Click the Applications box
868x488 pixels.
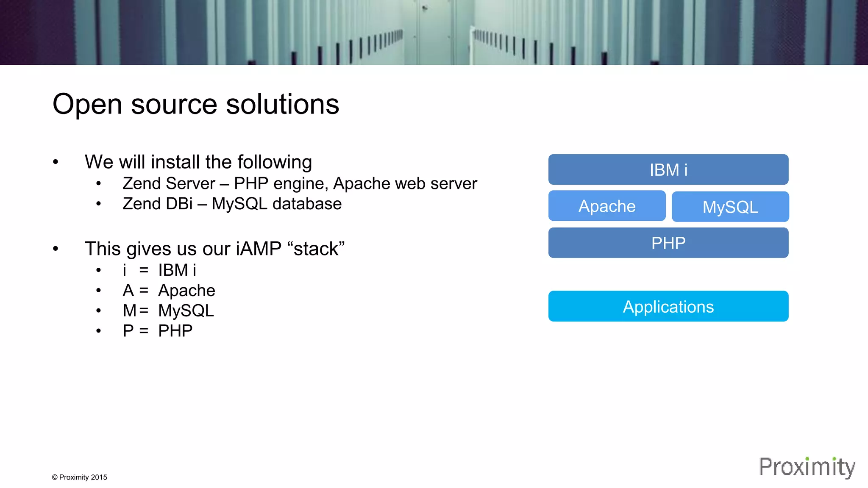[x=668, y=306]
